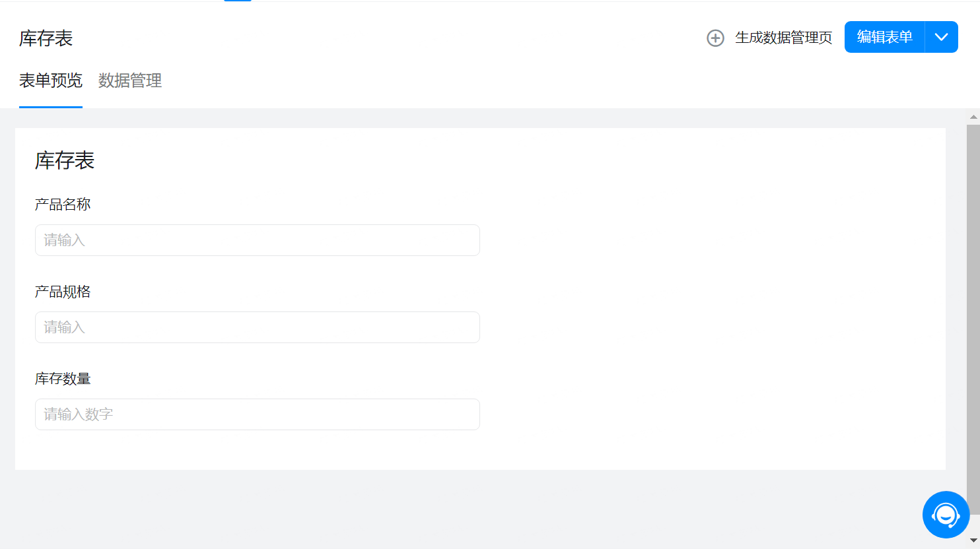Image resolution: width=980 pixels, height=549 pixels.
Task: Click the 产品名称 field label
Action: click(63, 205)
